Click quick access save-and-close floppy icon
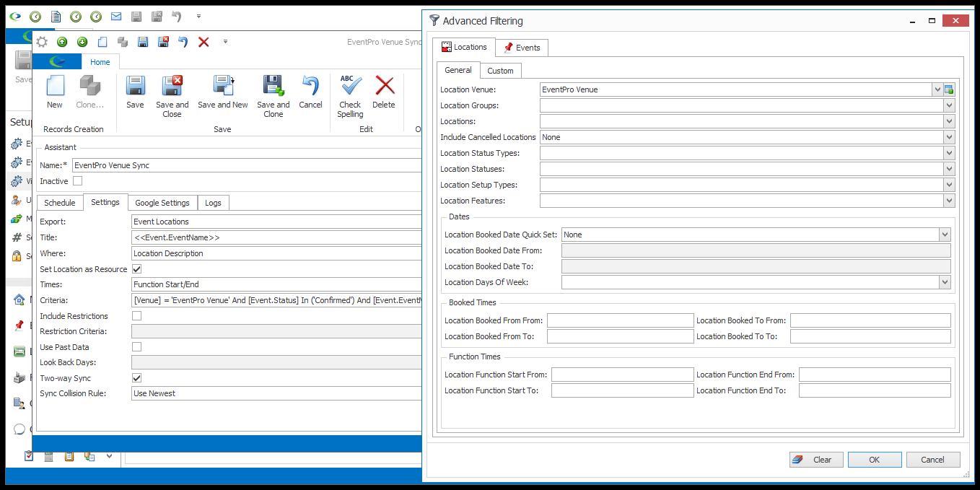This screenshot has height=490, width=980. click(163, 42)
